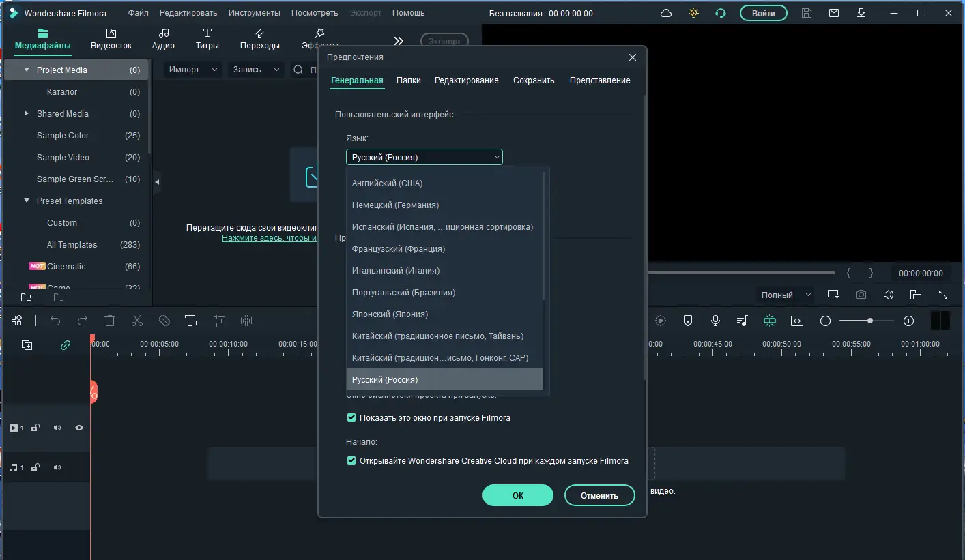Open the language dropdown in preferences
Viewport: 965px width, 560px height.
coord(424,157)
